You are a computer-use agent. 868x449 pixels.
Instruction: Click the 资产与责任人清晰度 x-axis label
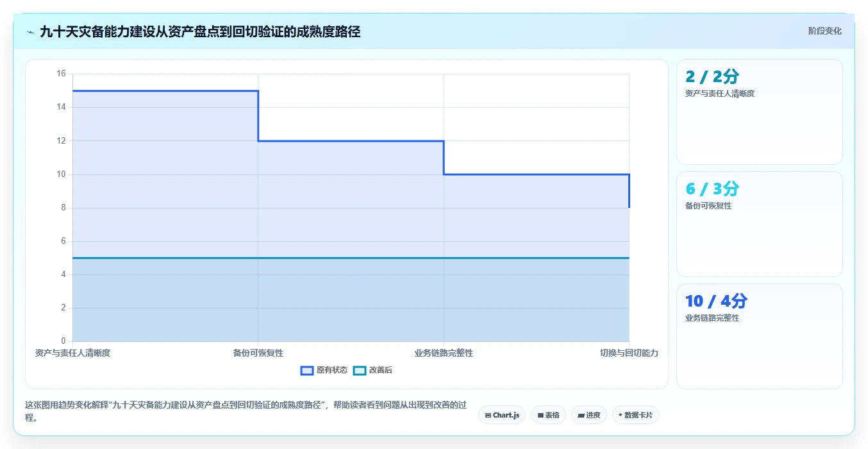(72, 353)
